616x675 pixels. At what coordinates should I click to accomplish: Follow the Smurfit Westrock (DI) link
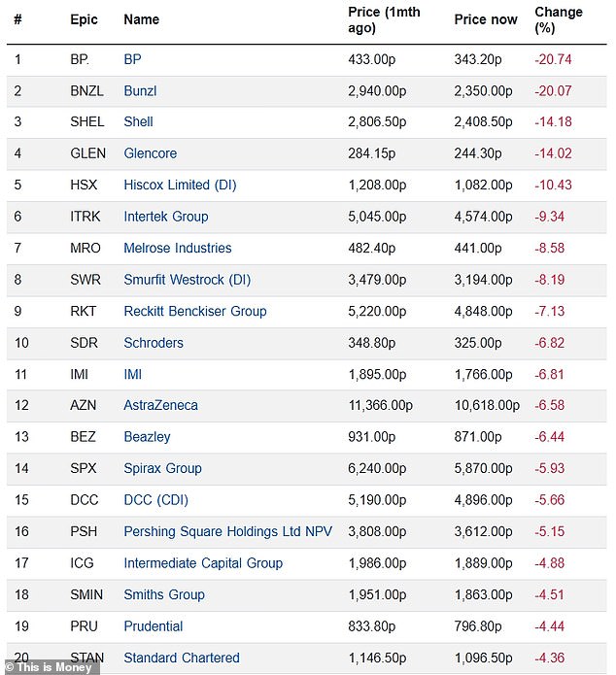tap(187, 280)
